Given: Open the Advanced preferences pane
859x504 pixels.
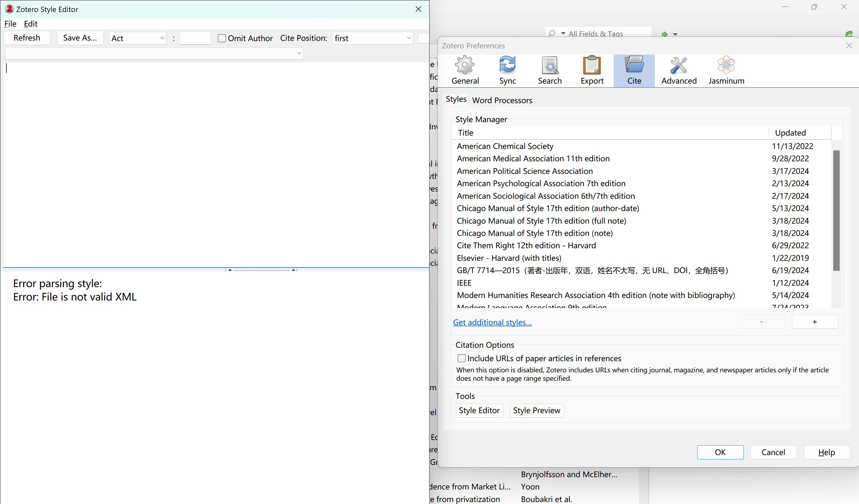Looking at the screenshot, I should tap(679, 70).
